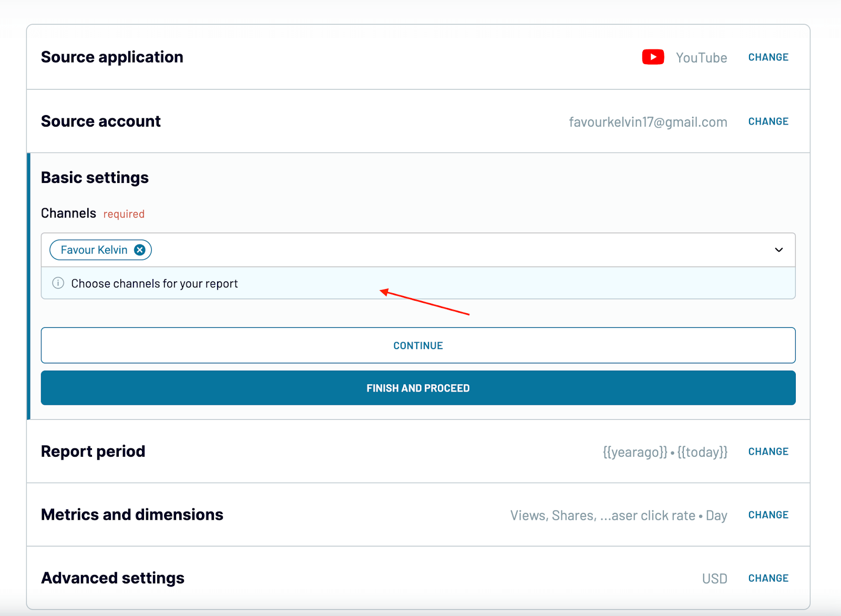Open the Source account section heading
841x616 pixels.
coord(100,121)
